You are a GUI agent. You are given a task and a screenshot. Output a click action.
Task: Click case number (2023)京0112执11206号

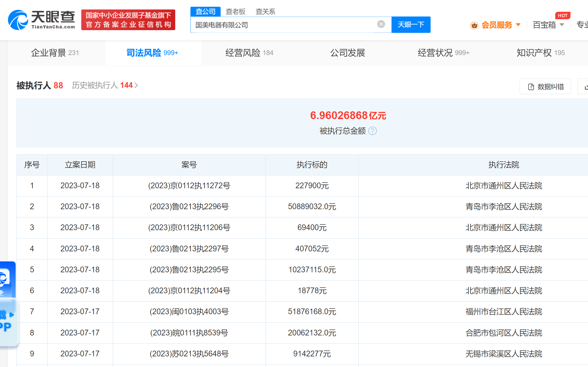[x=189, y=228]
